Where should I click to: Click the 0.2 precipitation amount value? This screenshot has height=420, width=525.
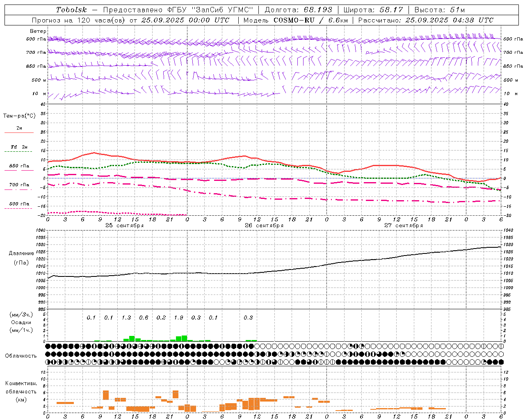point(161,317)
